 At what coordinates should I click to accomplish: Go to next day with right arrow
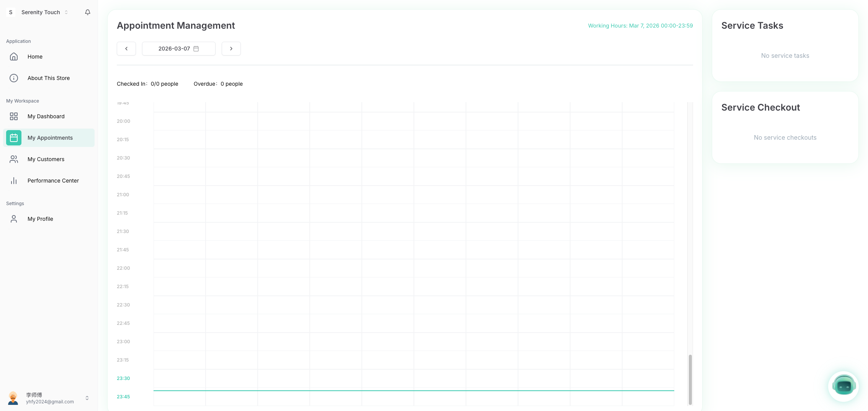(x=231, y=49)
